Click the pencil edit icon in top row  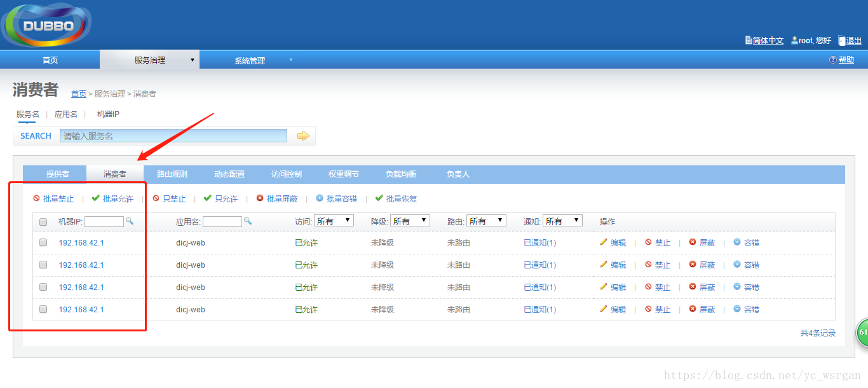click(x=604, y=242)
